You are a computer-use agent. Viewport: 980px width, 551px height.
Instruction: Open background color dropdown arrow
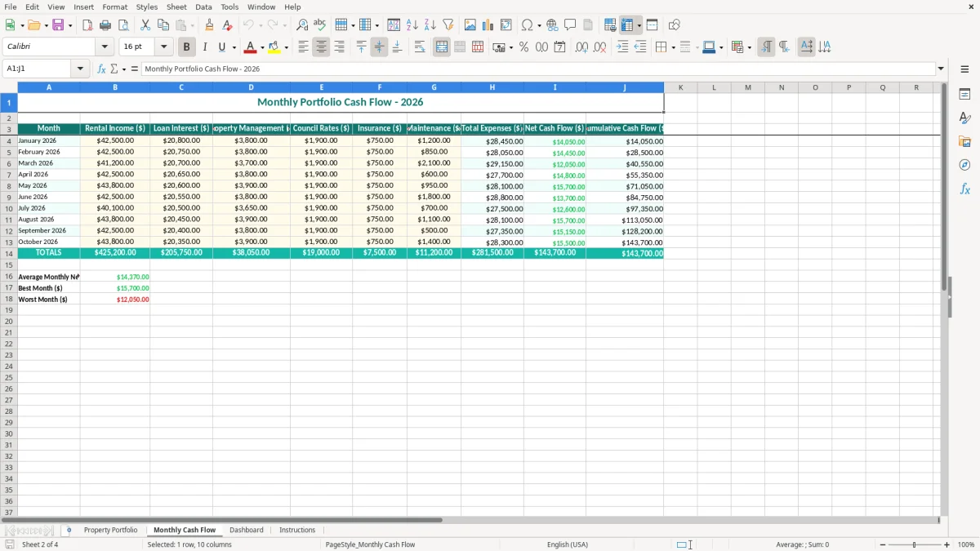coord(286,47)
